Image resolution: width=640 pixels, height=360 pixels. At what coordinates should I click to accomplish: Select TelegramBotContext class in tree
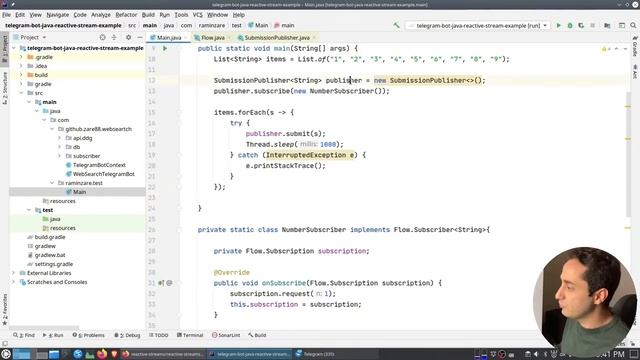pos(99,165)
